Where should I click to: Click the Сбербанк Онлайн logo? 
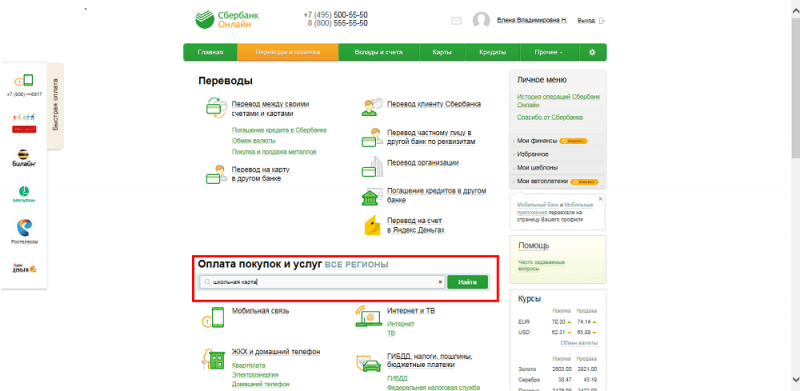pyautogui.click(x=227, y=20)
